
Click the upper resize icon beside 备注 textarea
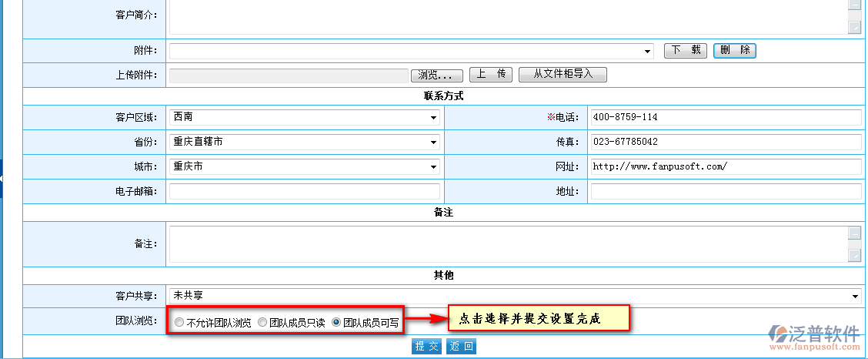(854, 233)
